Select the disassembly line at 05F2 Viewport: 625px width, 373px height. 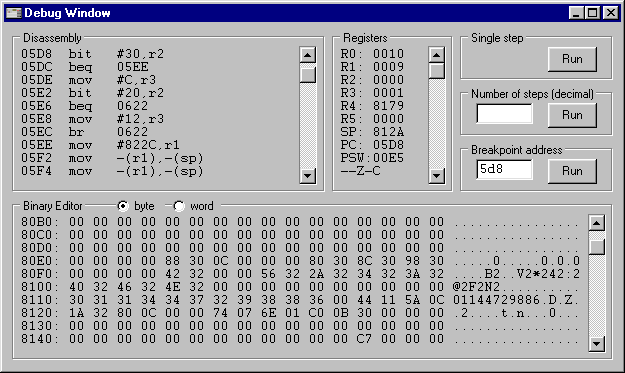(112, 158)
